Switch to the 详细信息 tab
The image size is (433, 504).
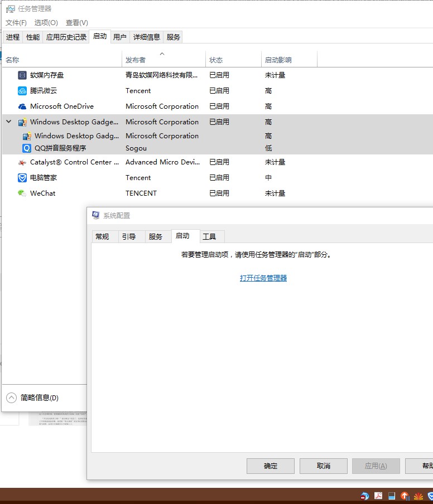[146, 37]
